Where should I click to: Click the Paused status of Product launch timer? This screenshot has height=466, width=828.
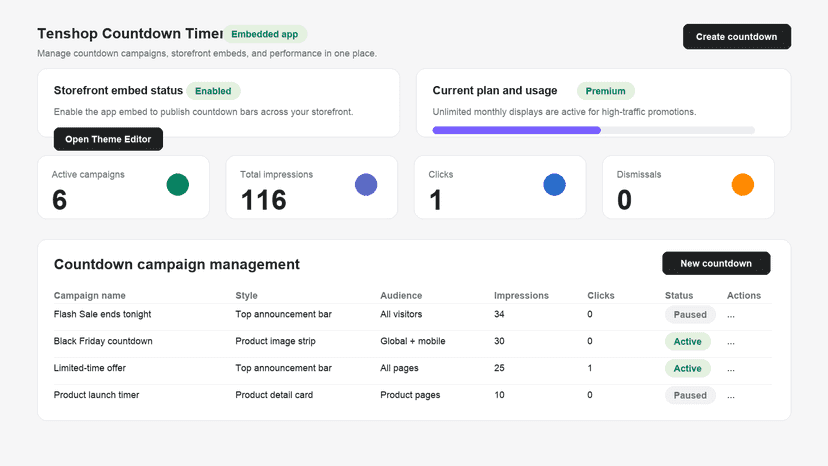click(x=690, y=395)
